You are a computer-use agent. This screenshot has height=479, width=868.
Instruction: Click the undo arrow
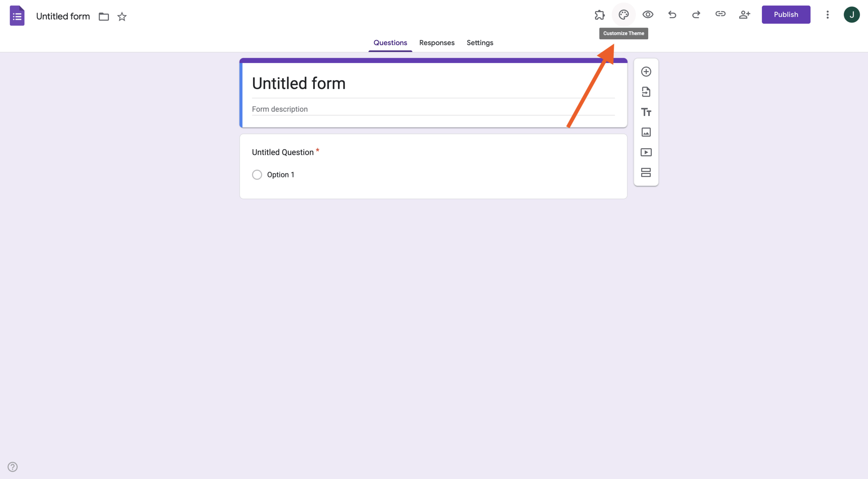click(672, 15)
